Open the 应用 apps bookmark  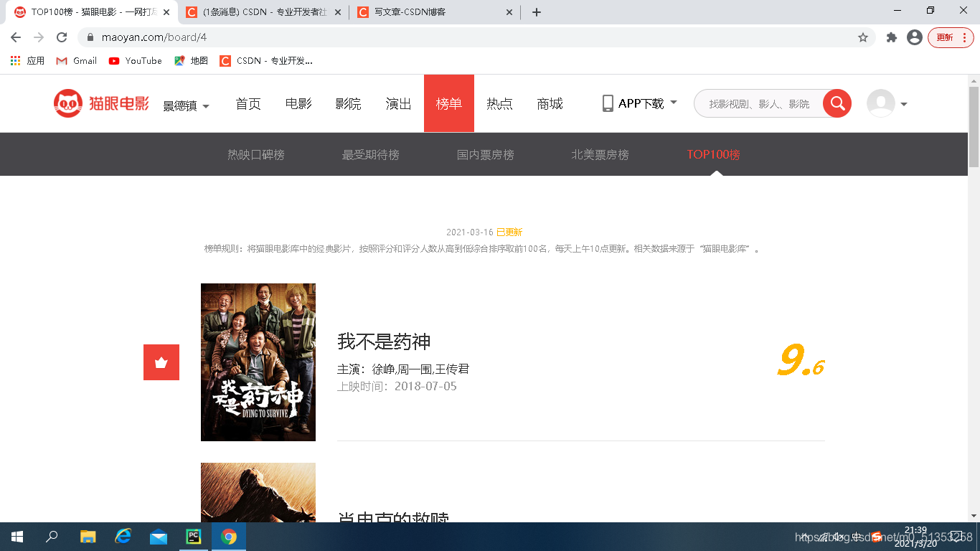(28, 61)
